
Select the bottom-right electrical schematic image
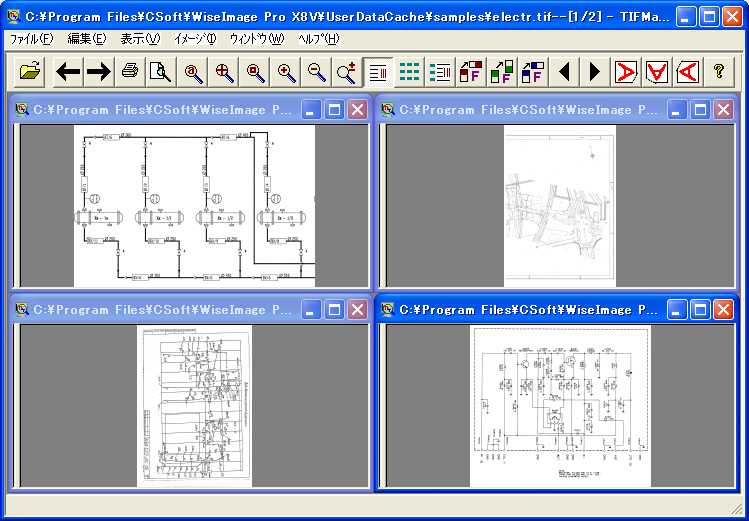coord(560,405)
